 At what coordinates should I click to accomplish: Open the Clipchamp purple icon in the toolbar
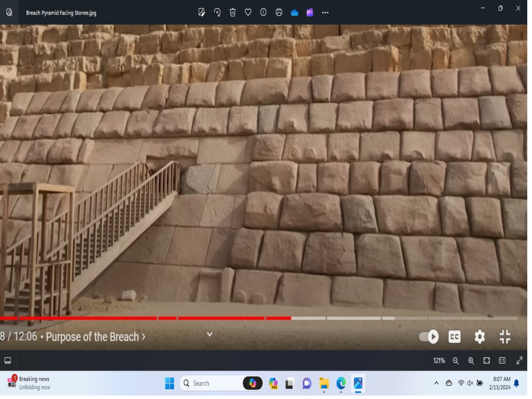tap(312, 12)
